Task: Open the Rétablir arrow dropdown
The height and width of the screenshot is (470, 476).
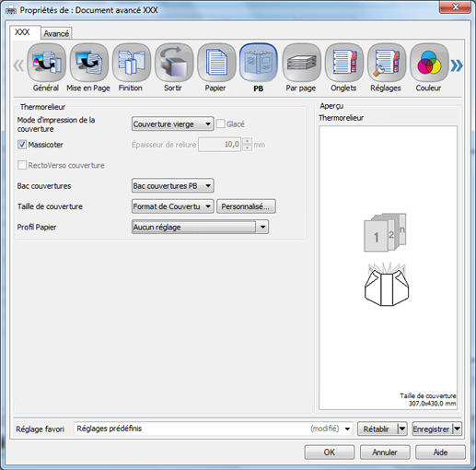Action: coord(402,429)
